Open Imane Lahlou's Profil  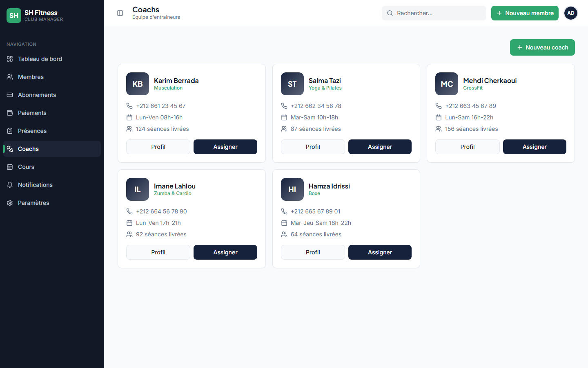point(158,252)
